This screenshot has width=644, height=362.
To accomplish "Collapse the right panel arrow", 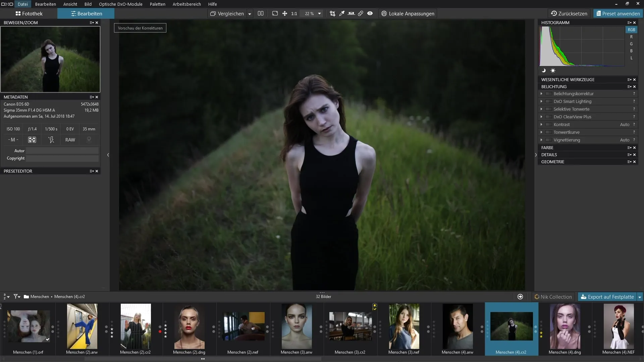I will click(536, 155).
